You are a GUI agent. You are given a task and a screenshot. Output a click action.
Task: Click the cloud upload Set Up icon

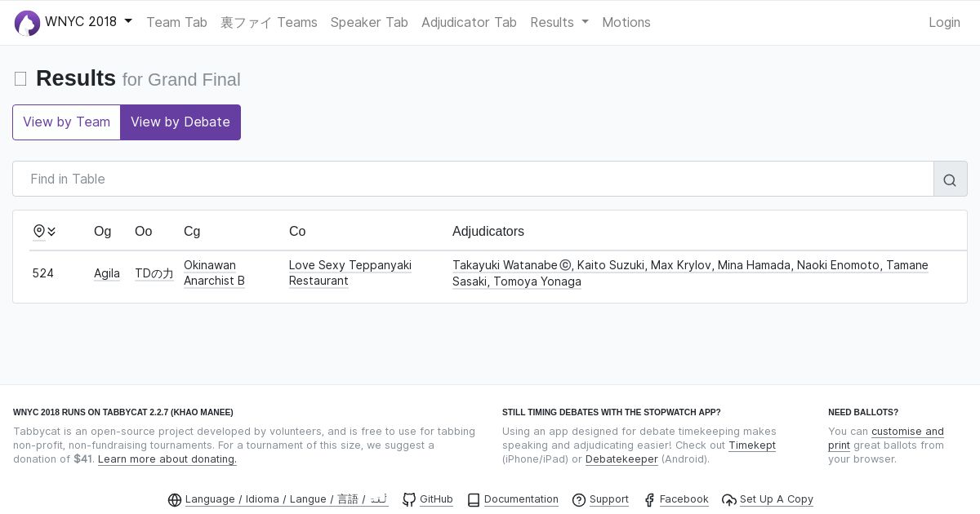(x=729, y=500)
